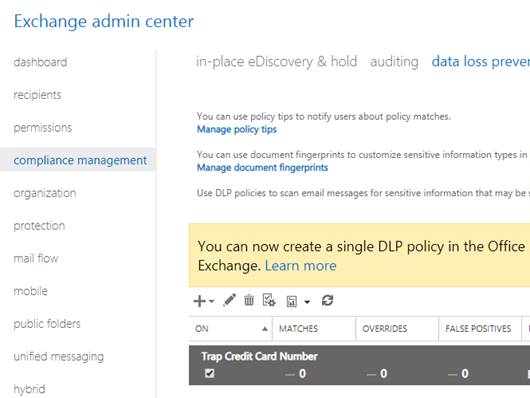Screen dimensions: 530x398
Task: Select the Trap Credit Card Number policy row
Action: point(359,365)
